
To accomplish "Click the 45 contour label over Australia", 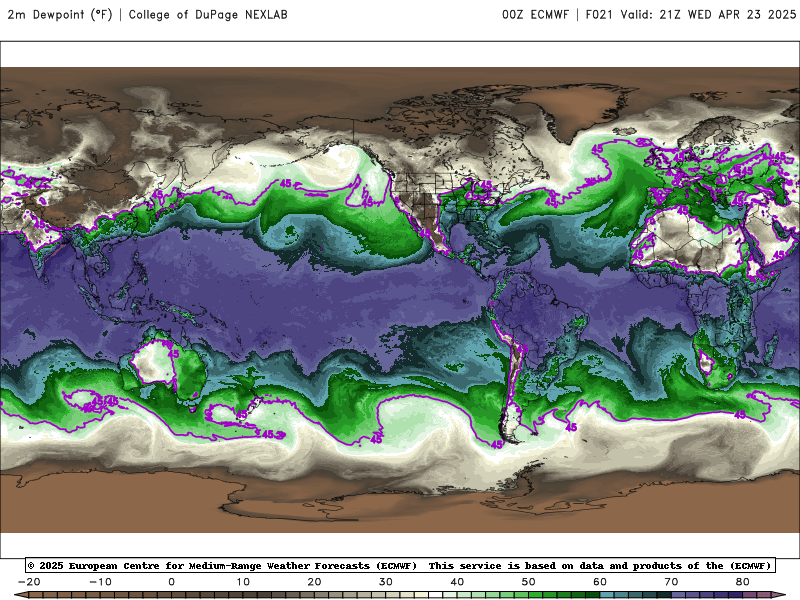I will (x=173, y=354).
